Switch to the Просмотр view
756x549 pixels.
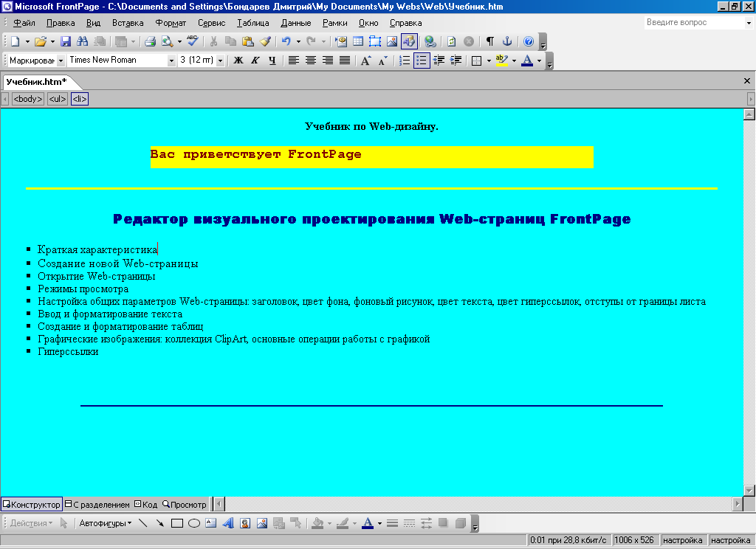tap(185, 504)
